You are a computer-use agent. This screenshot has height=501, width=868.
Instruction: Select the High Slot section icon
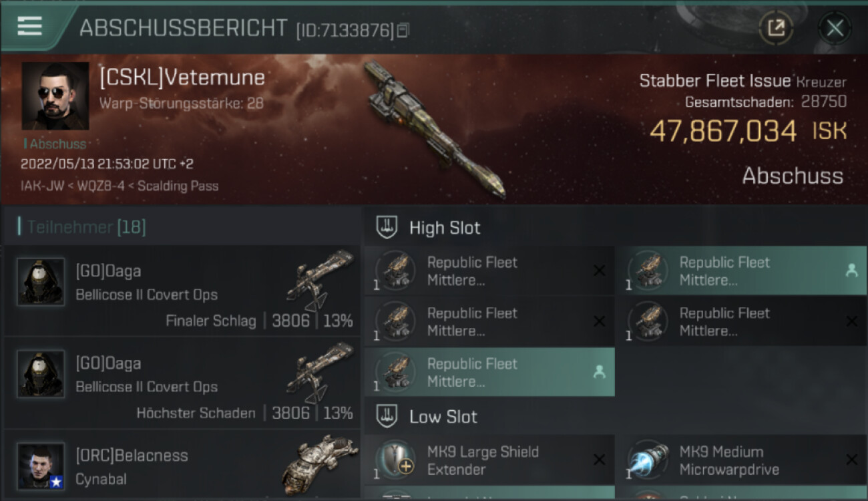[x=387, y=227]
